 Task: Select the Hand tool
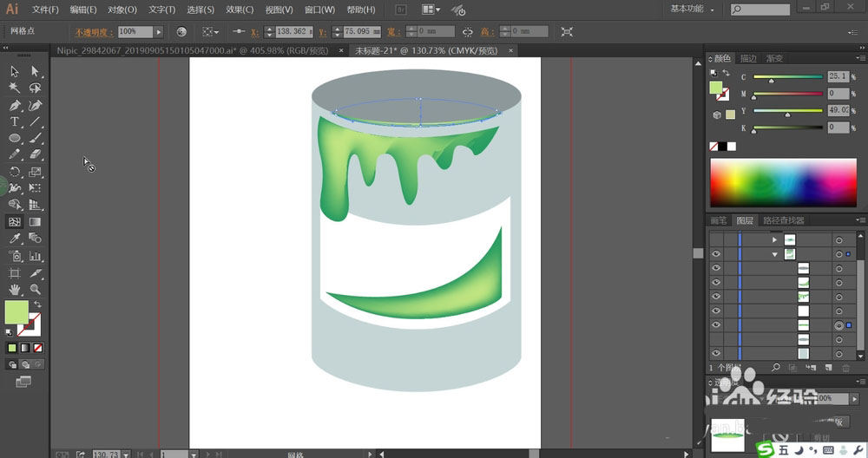(x=15, y=289)
